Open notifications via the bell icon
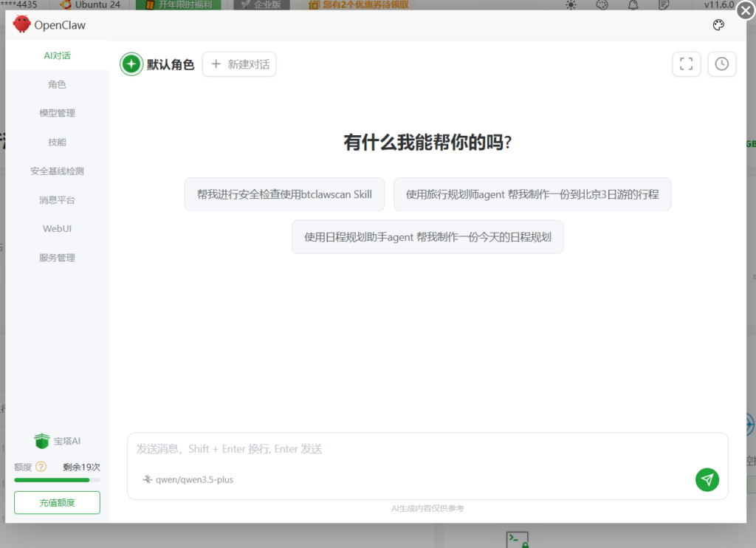 [633, 5]
